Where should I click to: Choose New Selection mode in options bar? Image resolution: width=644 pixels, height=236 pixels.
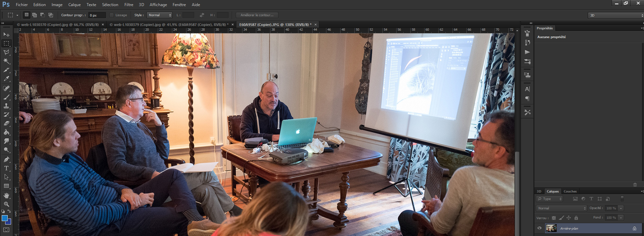coord(27,15)
